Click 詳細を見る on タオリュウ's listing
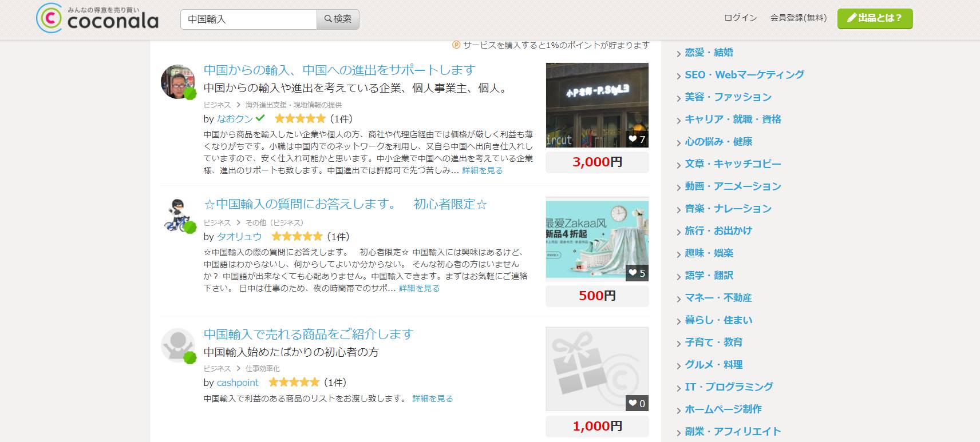 pos(419,288)
